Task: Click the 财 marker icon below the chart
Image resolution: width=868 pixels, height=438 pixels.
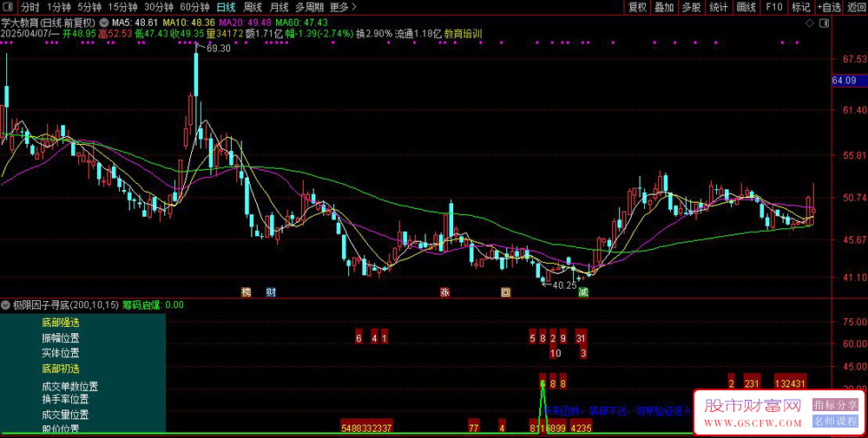Action: (271, 291)
